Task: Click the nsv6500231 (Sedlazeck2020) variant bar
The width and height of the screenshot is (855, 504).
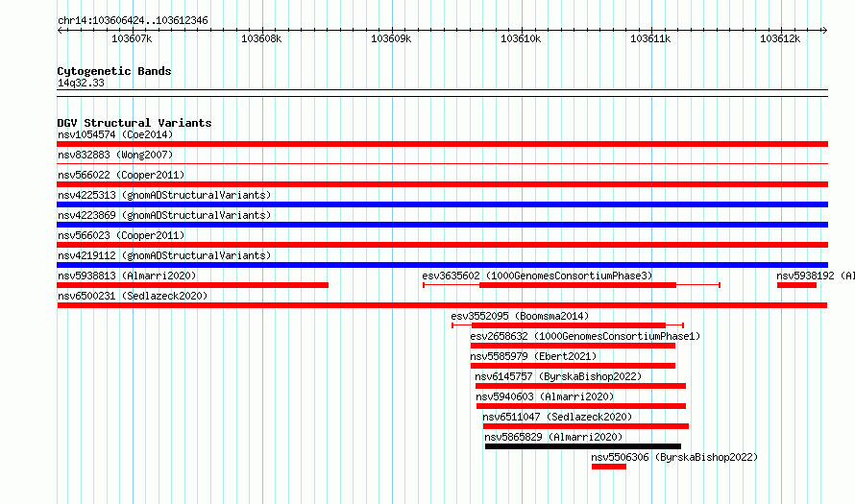Action: coord(442,305)
